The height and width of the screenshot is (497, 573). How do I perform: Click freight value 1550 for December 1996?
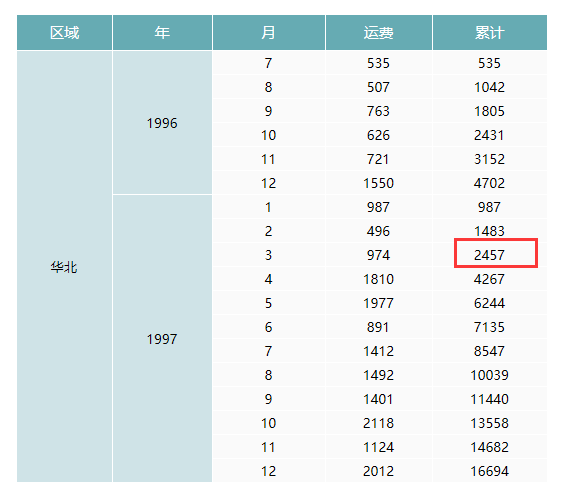379,183
